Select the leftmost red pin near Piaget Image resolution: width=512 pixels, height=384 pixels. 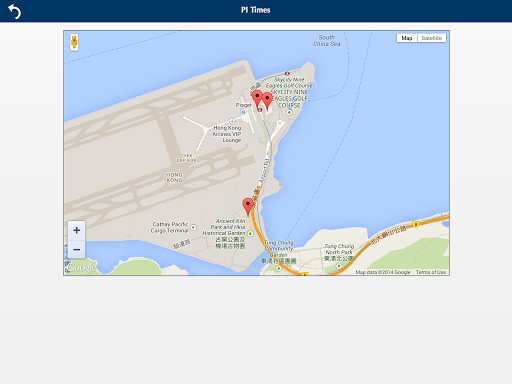pyautogui.click(x=257, y=98)
